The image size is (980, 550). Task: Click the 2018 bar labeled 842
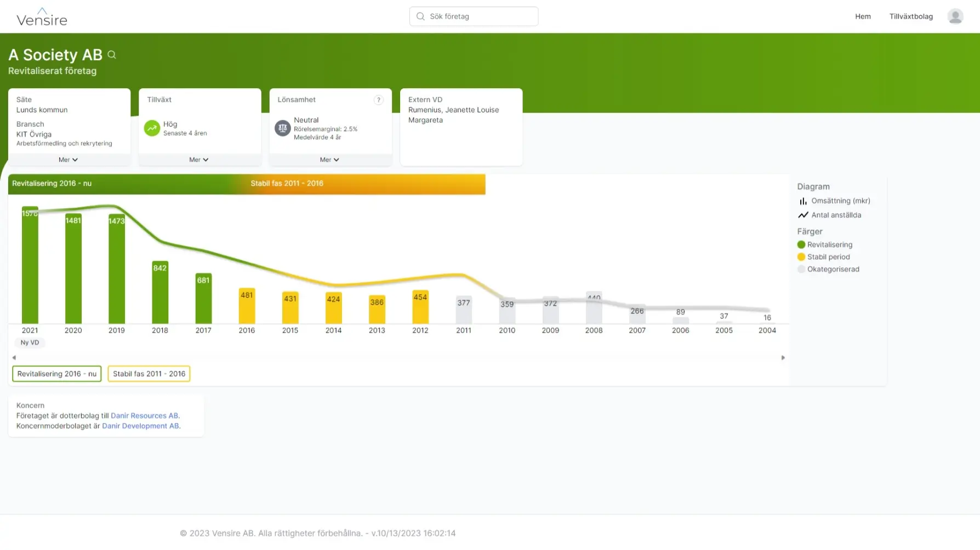coord(160,293)
